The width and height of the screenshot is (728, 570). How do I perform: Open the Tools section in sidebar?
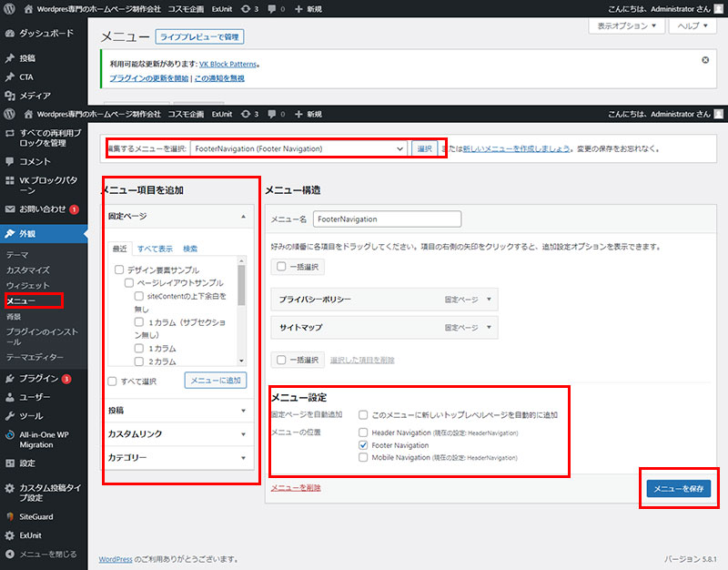pos(31,416)
